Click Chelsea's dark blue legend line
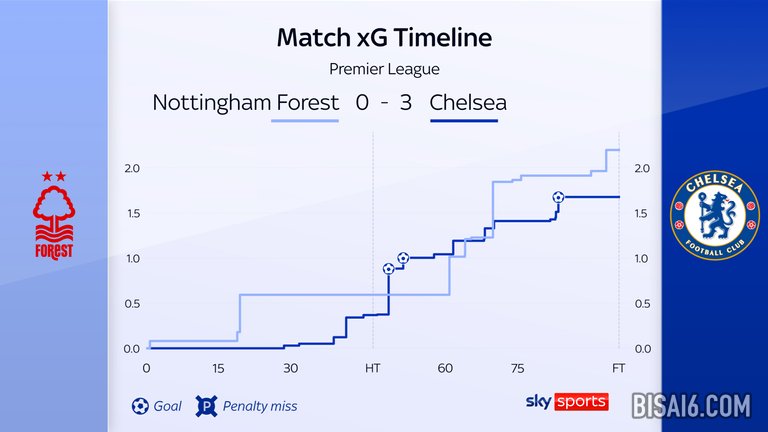Screen dimensions: 768x432 [x=463, y=122]
